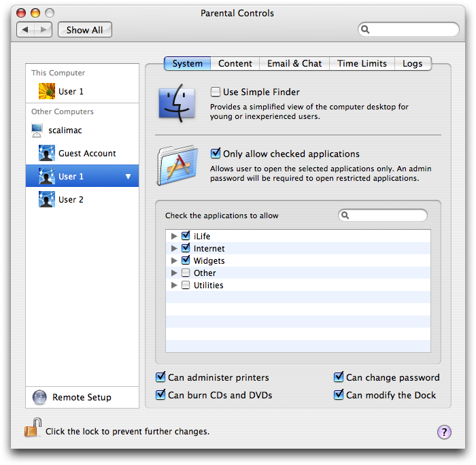Viewport: 476px width, 465px height.
Task: Go back with the left arrow button
Action: (26, 29)
